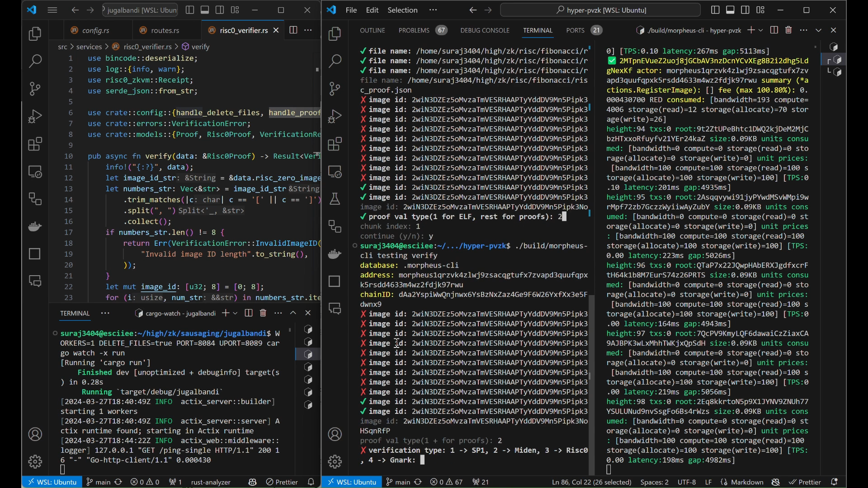The height and width of the screenshot is (488, 868).
Task: Open the Edit menu in hyper-pvzk
Action: click(372, 10)
